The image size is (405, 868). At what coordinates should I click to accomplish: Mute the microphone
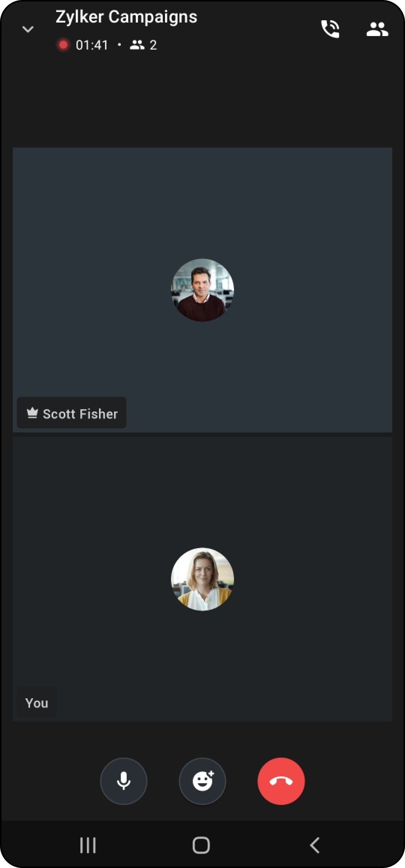point(124,781)
